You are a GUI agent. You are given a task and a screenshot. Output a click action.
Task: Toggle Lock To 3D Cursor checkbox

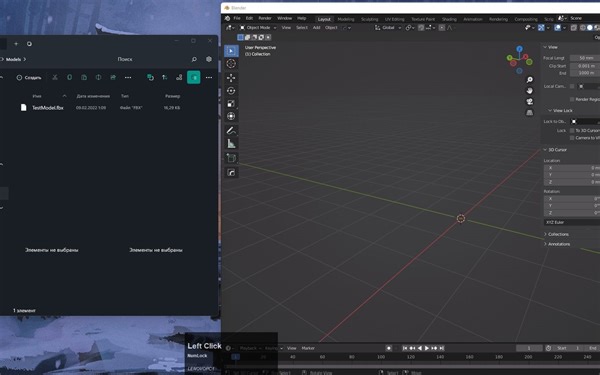pos(572,130)
